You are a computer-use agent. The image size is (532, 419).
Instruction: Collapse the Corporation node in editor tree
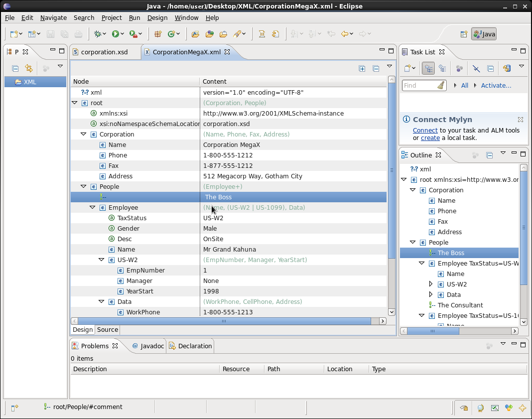point(84,135)
